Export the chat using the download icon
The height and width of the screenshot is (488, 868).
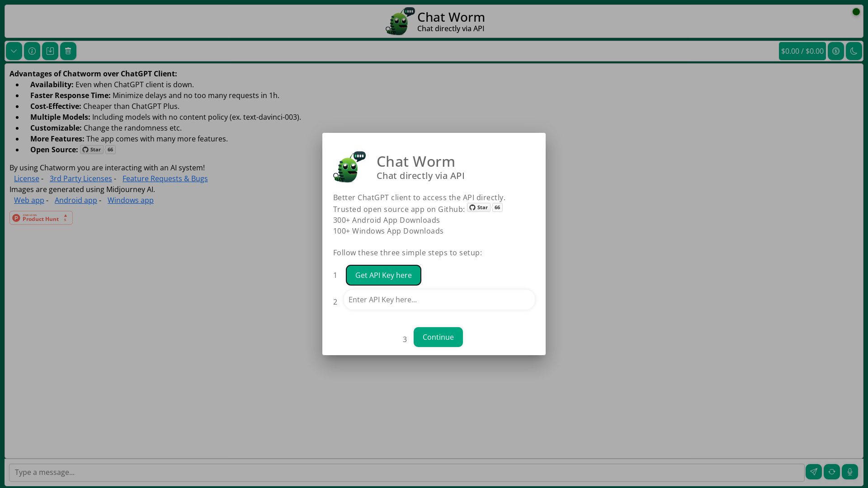pos(50,51)
